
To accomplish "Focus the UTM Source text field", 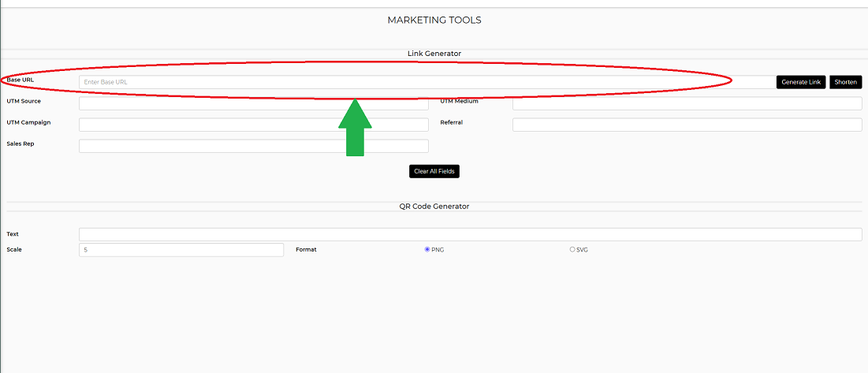I will (x=254, y=103).
